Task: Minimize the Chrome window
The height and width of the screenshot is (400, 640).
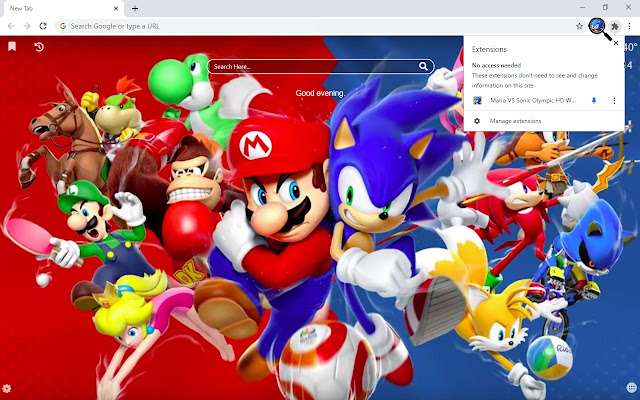Action: click(x=582, y=7)
